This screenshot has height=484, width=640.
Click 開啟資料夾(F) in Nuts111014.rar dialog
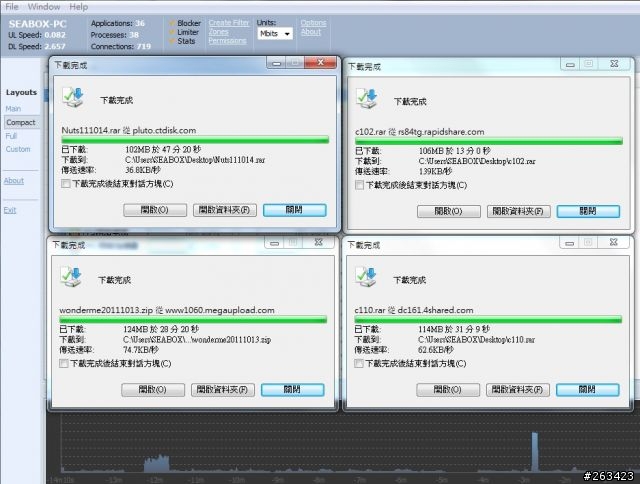point(224,210)
